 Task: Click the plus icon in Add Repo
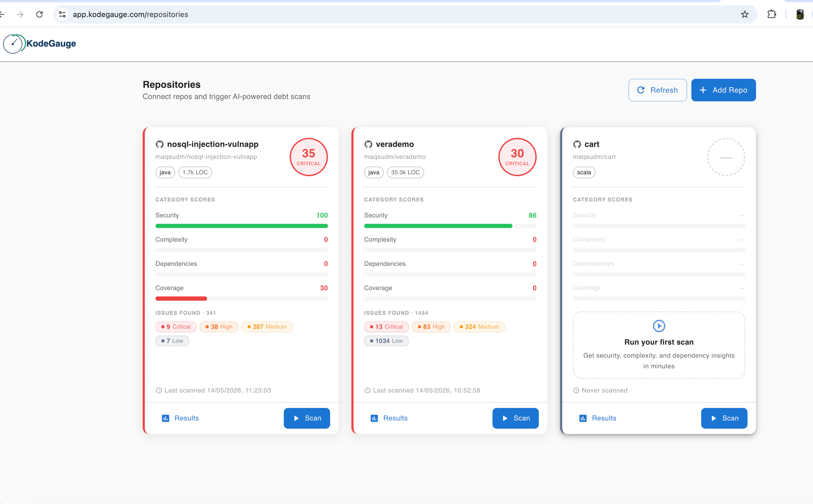(703, 90)
